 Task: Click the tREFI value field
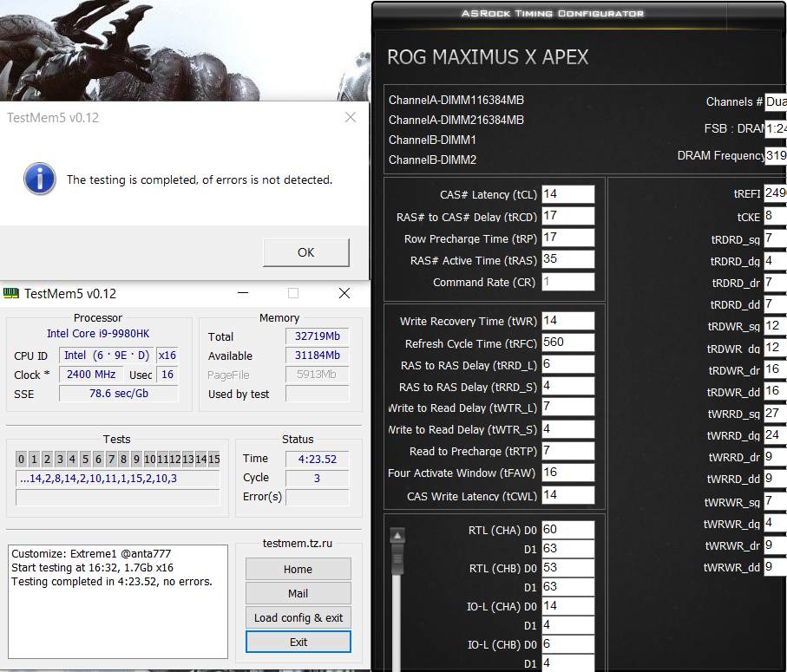pyautogui.click(x=776, y=193)
